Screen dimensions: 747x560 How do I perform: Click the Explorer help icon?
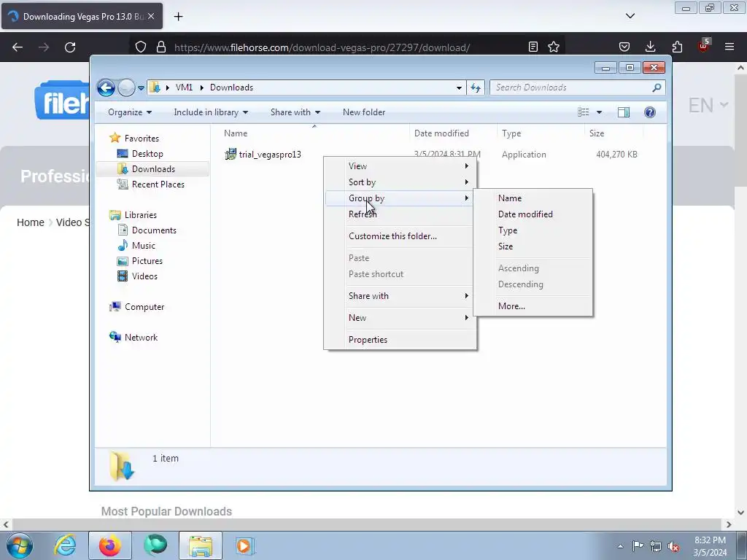tap(649, 112)
